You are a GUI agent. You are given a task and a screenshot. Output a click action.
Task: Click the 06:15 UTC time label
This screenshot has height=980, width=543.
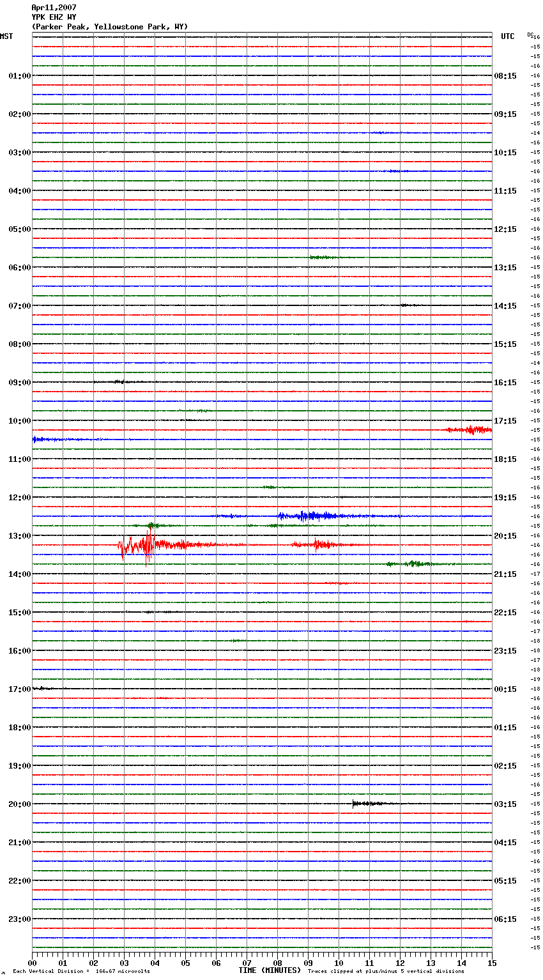tap(505, 919)
